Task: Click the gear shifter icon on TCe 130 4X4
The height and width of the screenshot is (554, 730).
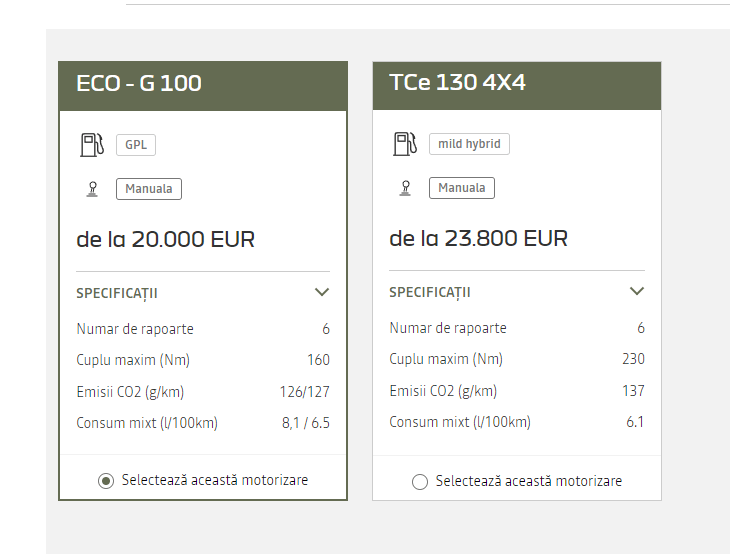Action: [x=406, y=188]
